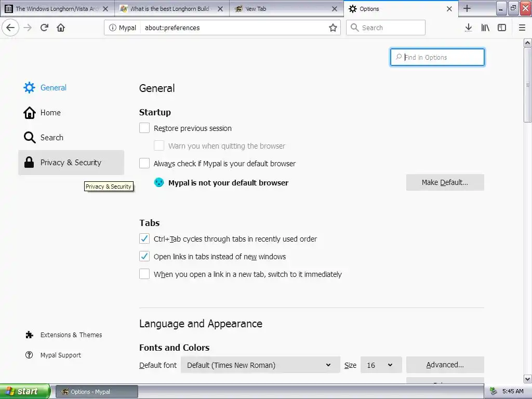Click the system tray icon near the clock

pos(494,391)
